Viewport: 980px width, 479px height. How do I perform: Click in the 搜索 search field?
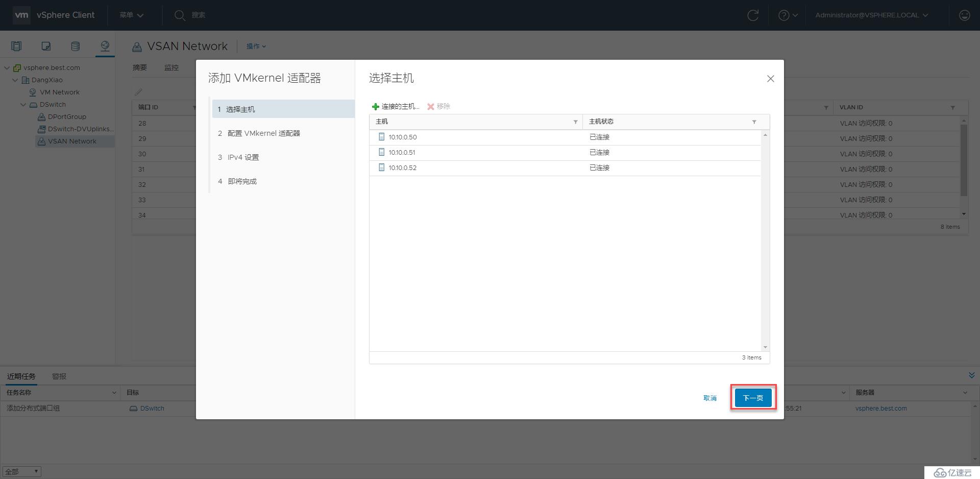(199, 15)
